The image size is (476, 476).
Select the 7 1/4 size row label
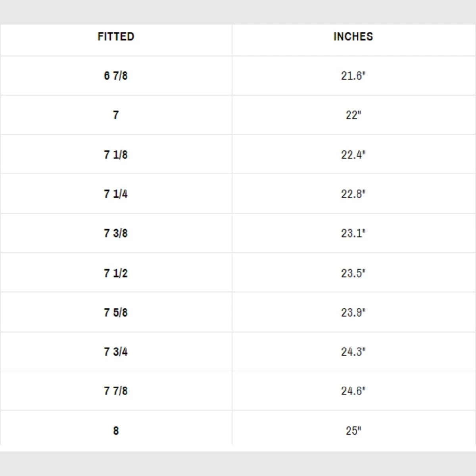point(116,194)
